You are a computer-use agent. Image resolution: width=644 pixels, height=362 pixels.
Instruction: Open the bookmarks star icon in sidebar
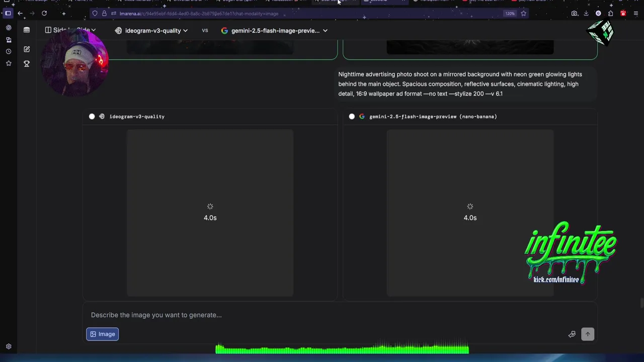point(9,63)
